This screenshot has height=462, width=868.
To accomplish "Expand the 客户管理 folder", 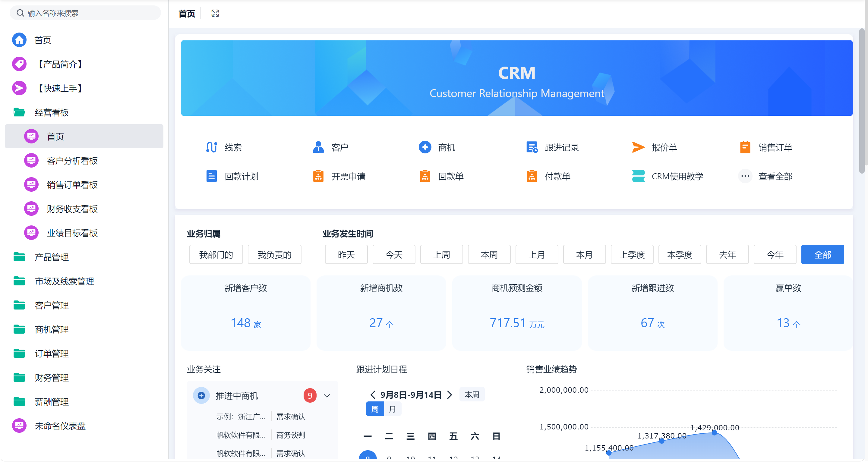I will click(52, 305).
